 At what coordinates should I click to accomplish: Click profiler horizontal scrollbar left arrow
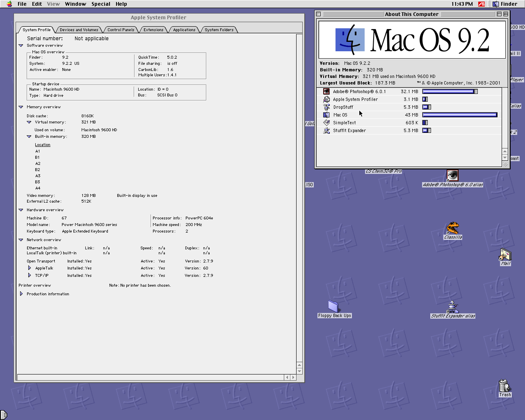[x=287, y=377]
